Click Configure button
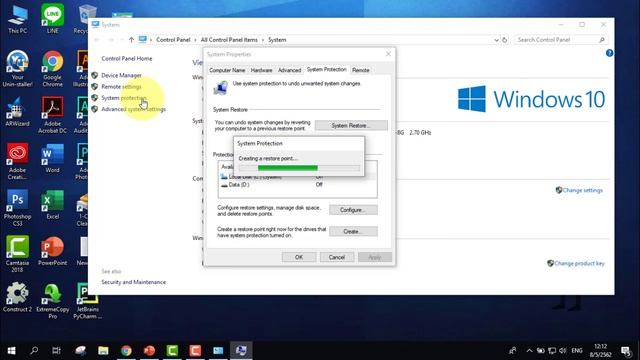The image size is (640, 360). (353, 210)
